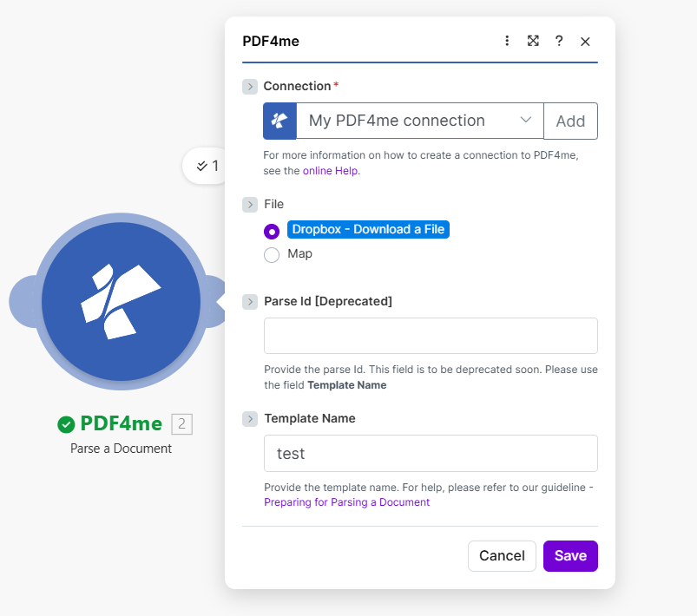Open the three-dot options menu in dialog header
This screenshot has height=616, width=697.
[x=508, y=41]
